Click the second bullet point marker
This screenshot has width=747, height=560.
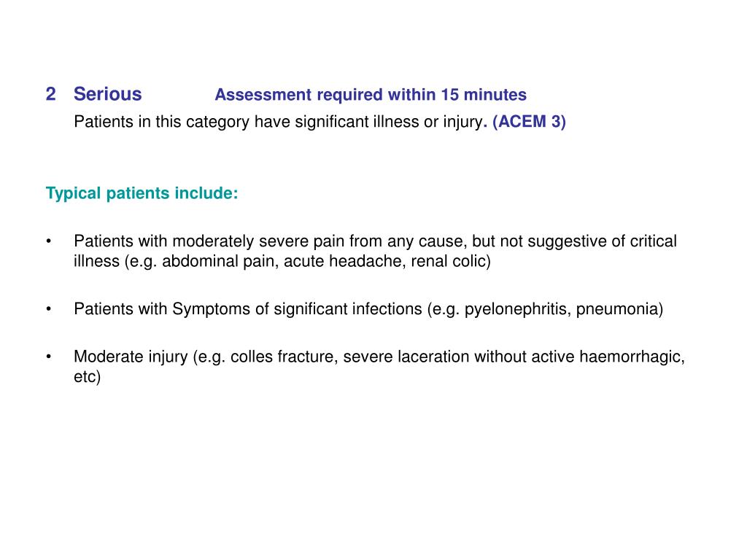(x=49, y=309)
